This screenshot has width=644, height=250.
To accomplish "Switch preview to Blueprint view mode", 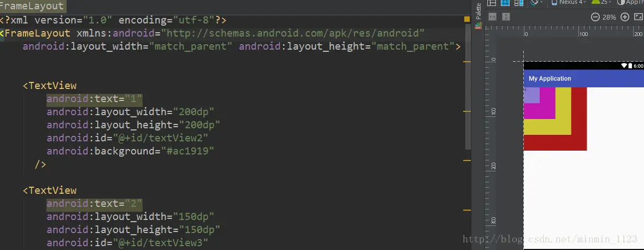I will [x=505, y=3].
